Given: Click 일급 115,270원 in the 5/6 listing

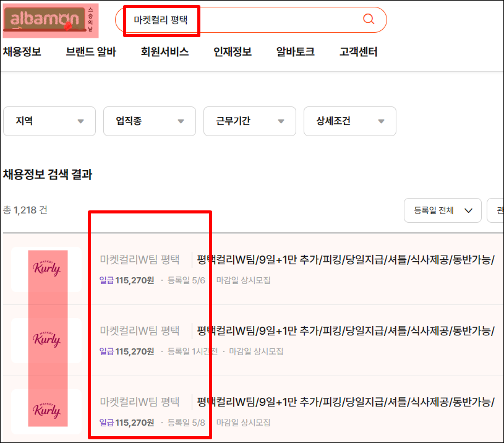Looking at the screenshot, I should pos(127,280).
